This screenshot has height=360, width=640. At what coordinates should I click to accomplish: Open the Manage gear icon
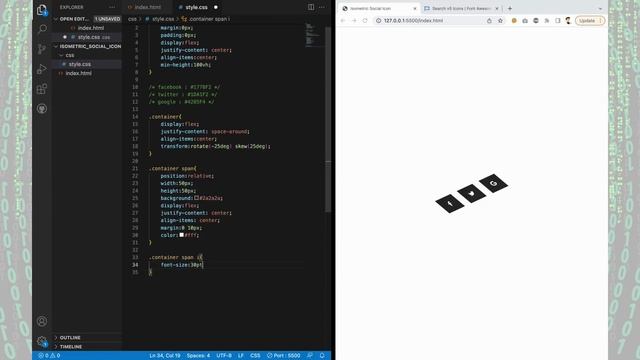pos(42,341)
